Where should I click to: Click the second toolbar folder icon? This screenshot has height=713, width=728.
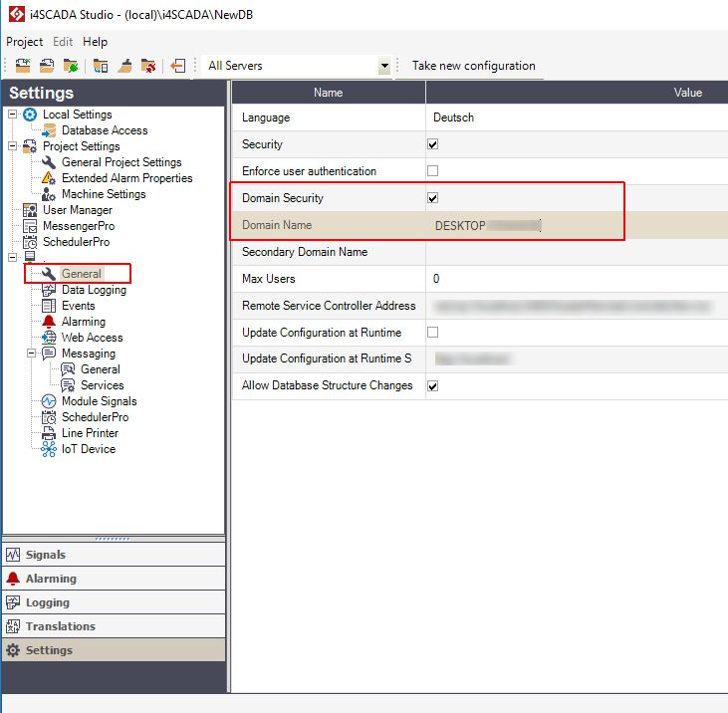point(47,66)
